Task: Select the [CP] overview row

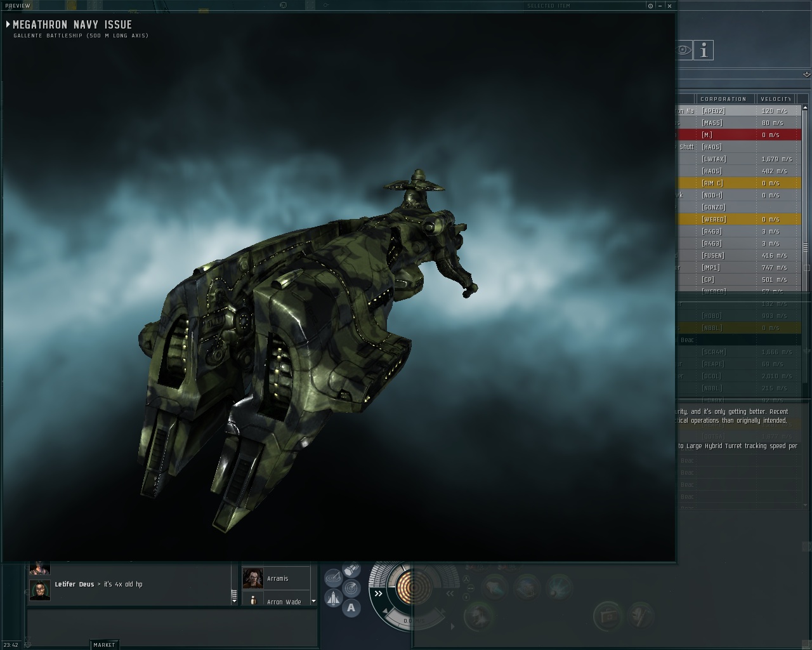Action: [x=739, y=280]
